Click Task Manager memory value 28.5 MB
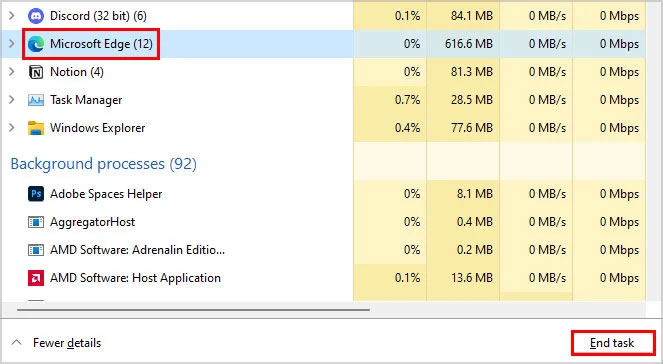 click(471, 100)
